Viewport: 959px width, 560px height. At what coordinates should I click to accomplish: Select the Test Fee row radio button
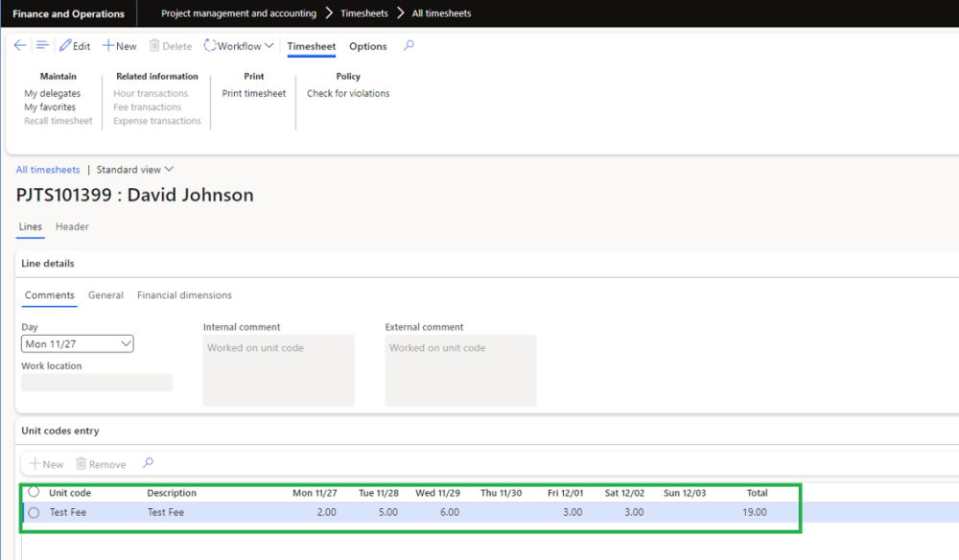[x=34, y=512]
